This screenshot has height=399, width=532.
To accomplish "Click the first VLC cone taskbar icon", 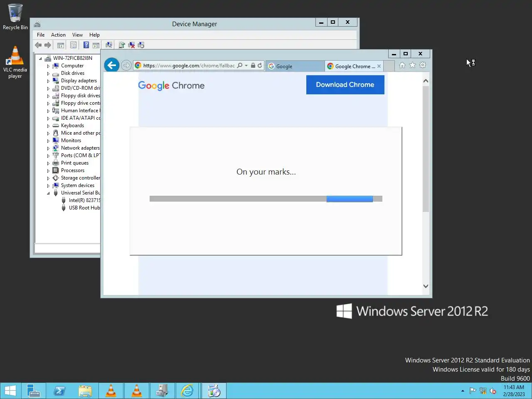I will [111, 391].
